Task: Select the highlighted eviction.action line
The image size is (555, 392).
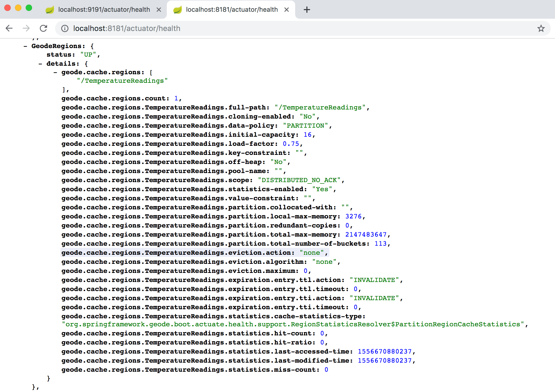Action: tap(195, 252)
